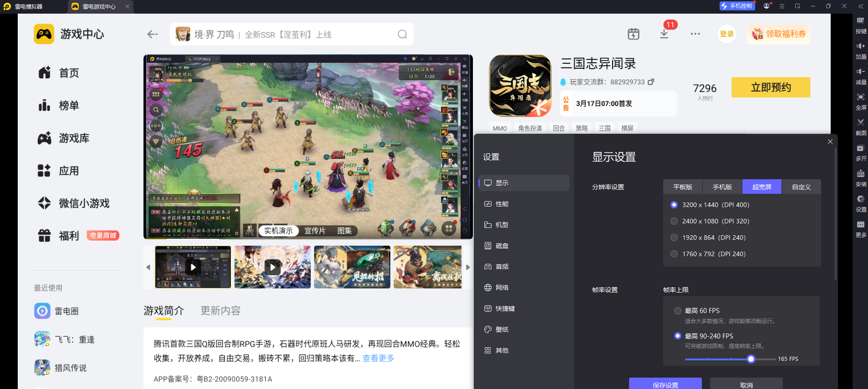Click the 三国志异闻录 game logo
Screen dimensions: 868x389
click(x=520, y=86)
